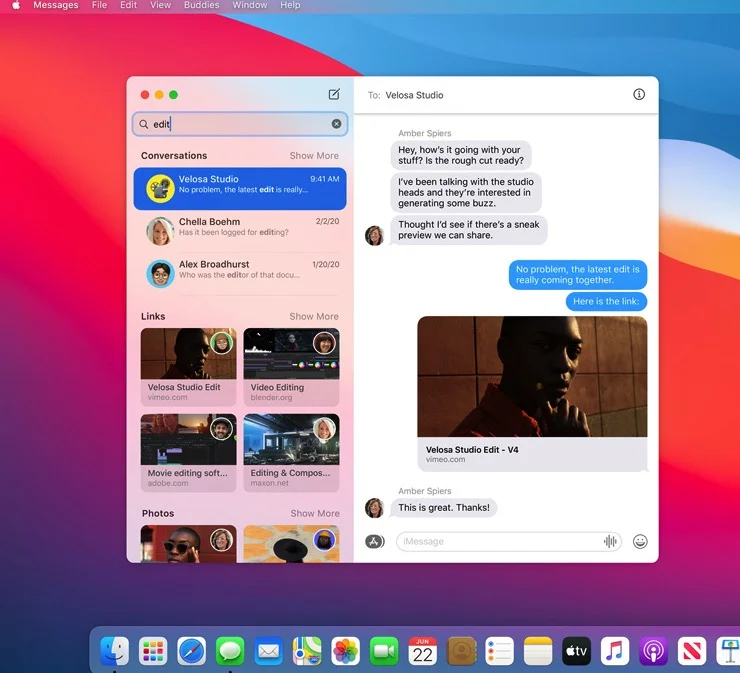This screenshot has width=740, height=673.
Task: Open the Movie editing adobe.com link
Action: pos(188,453)
